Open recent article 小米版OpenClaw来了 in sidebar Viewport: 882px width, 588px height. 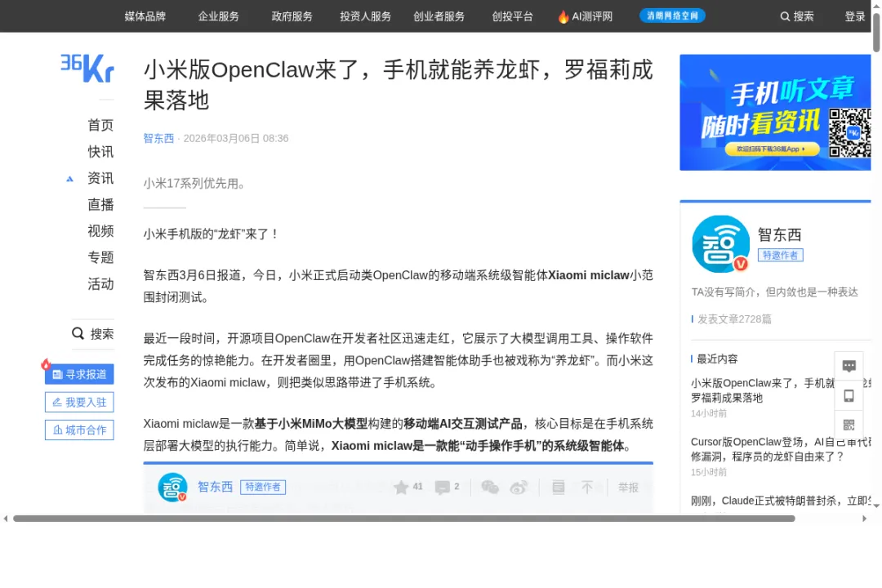point(781,390)
